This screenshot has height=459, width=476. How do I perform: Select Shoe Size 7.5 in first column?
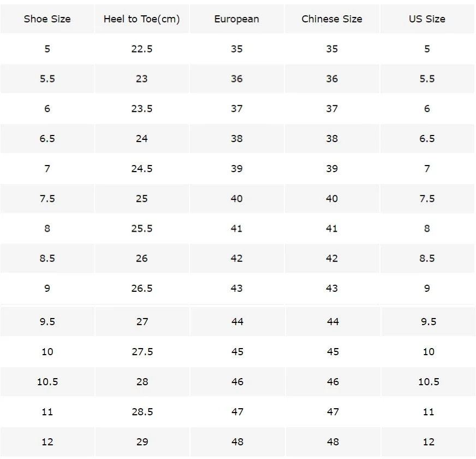tap(47, 199)
